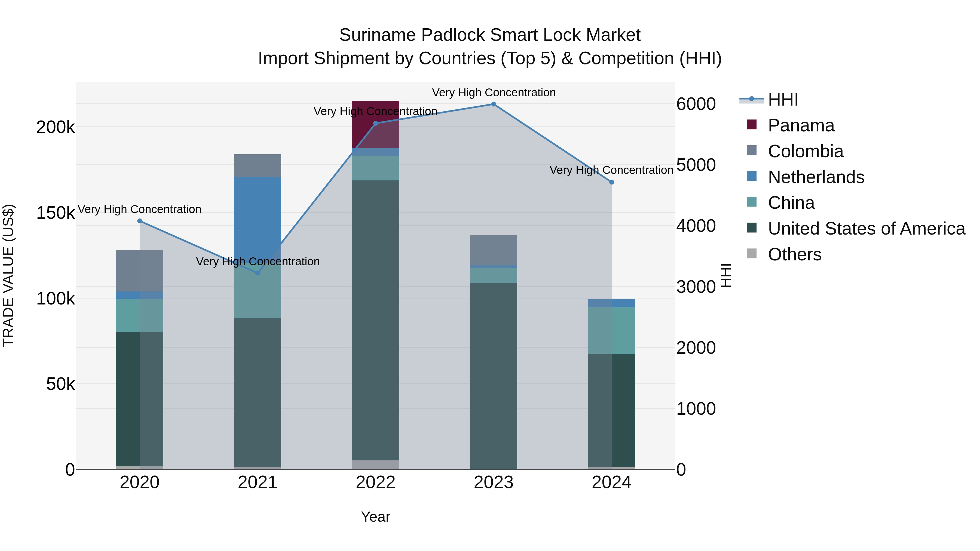This screenshot has height=551, width=980.
Task: Select the China segment in 2024 bar
Action: [612, 331]
